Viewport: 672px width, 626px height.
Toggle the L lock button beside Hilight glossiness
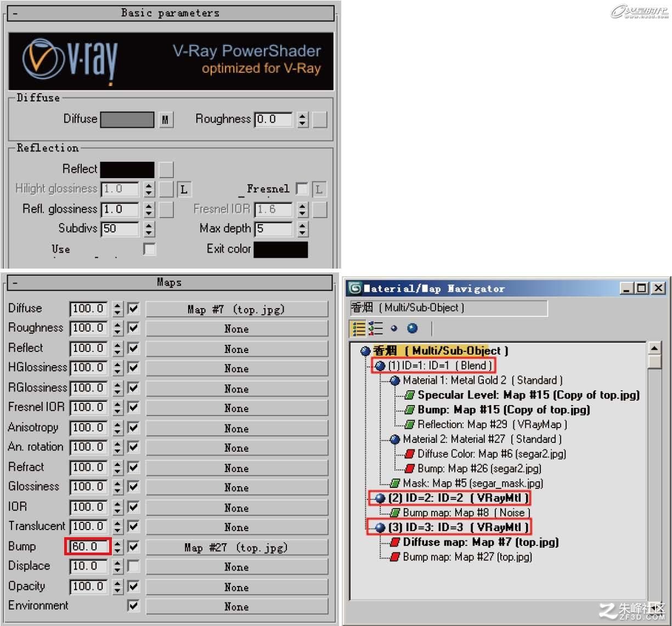click(x=184, y=190)
